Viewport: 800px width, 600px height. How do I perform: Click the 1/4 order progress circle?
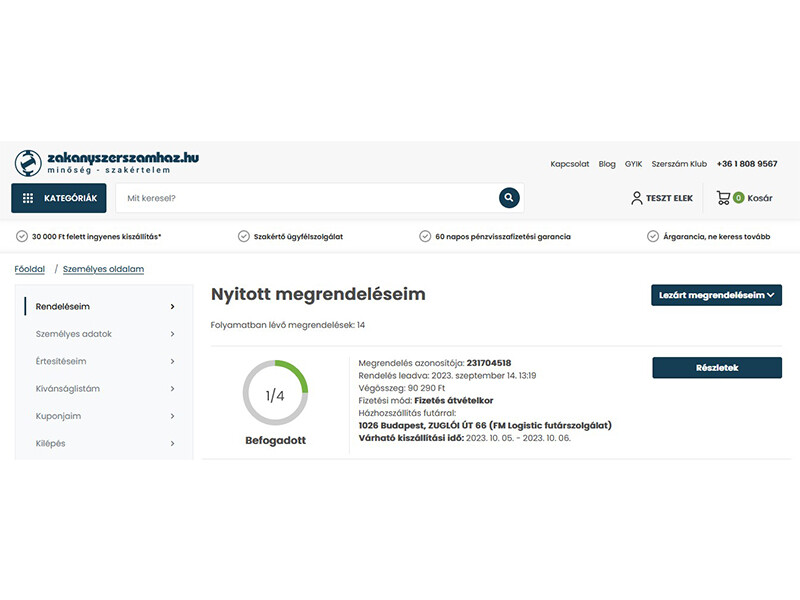[x=275, y=394]
